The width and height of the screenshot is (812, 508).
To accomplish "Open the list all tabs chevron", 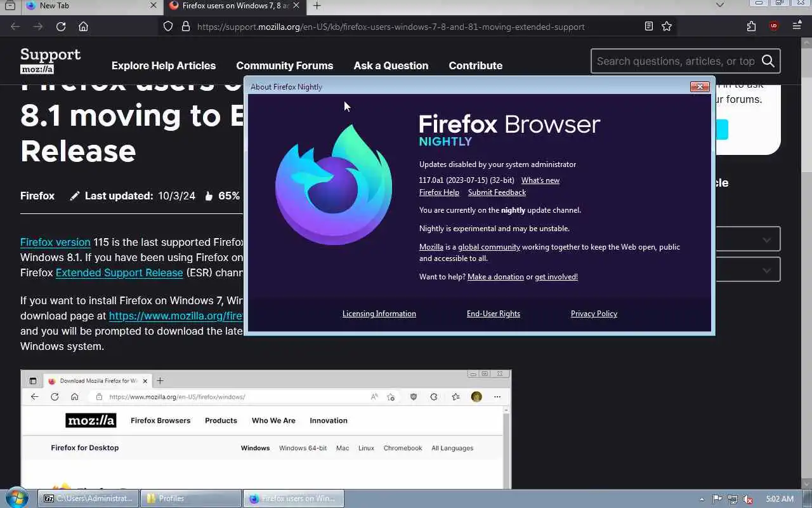I will (x=719, y=5).
